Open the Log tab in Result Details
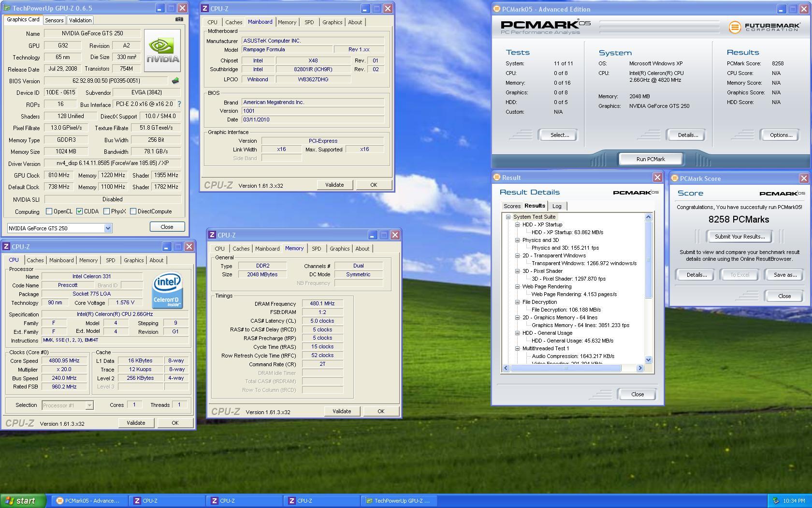This screenshot has width=812, height=508. tap(557, 206)
